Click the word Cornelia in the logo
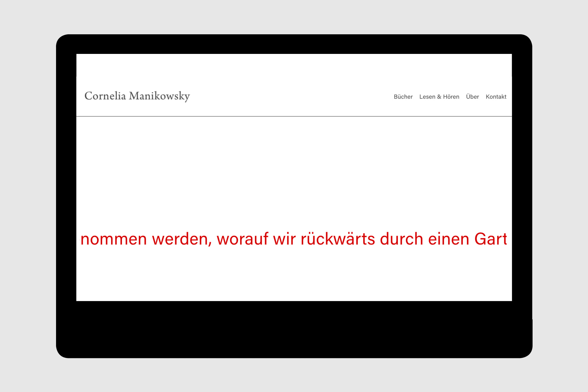The width and height of the screenshot is (588, 392). [x=105, y=96]
